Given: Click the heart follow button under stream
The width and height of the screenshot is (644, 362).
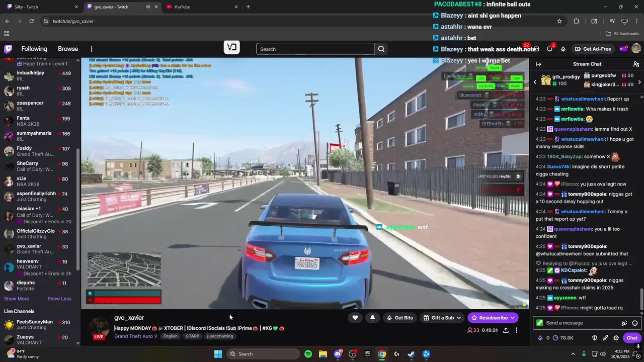Looking at the screenshot, I should (x=355, y=318).
